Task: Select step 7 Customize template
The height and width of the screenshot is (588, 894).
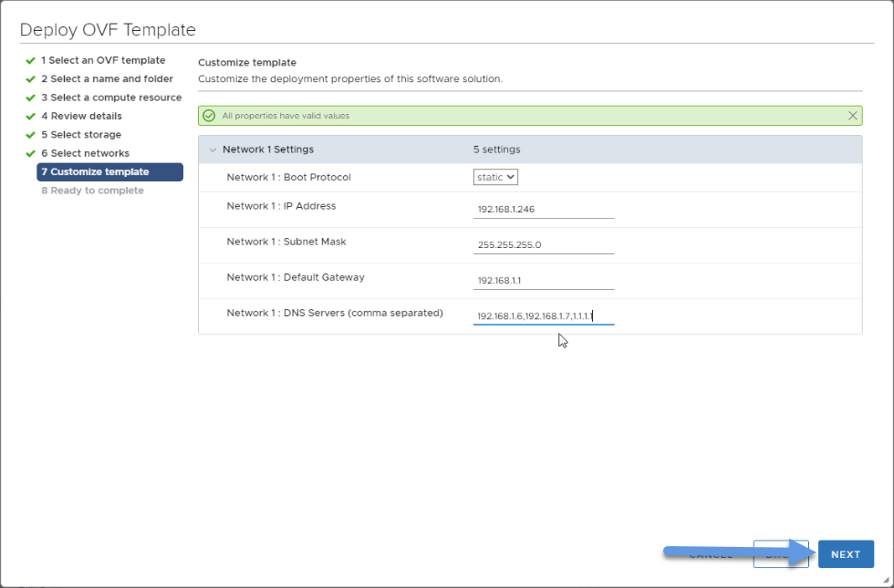Action: pos(110,172)
